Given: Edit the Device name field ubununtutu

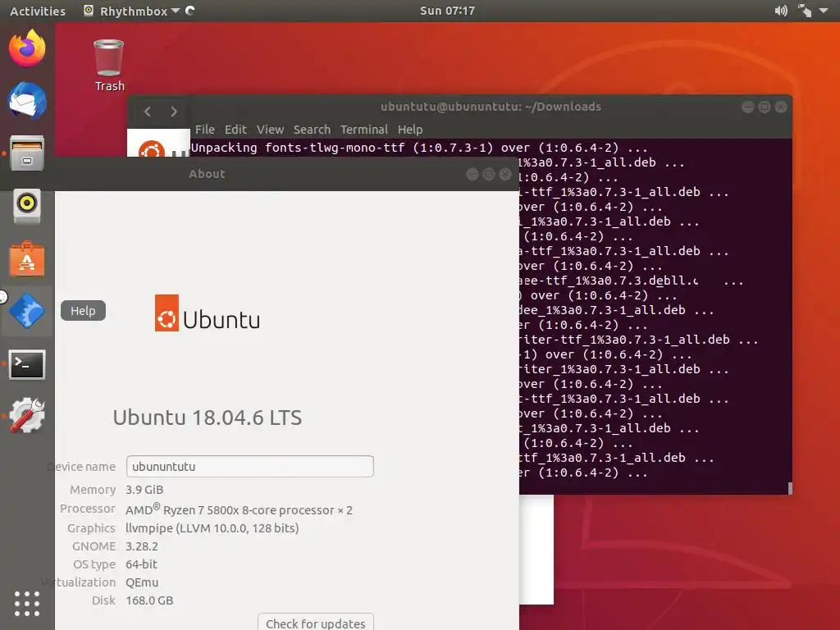Looking at the screenshot, I should click(249, 466).
